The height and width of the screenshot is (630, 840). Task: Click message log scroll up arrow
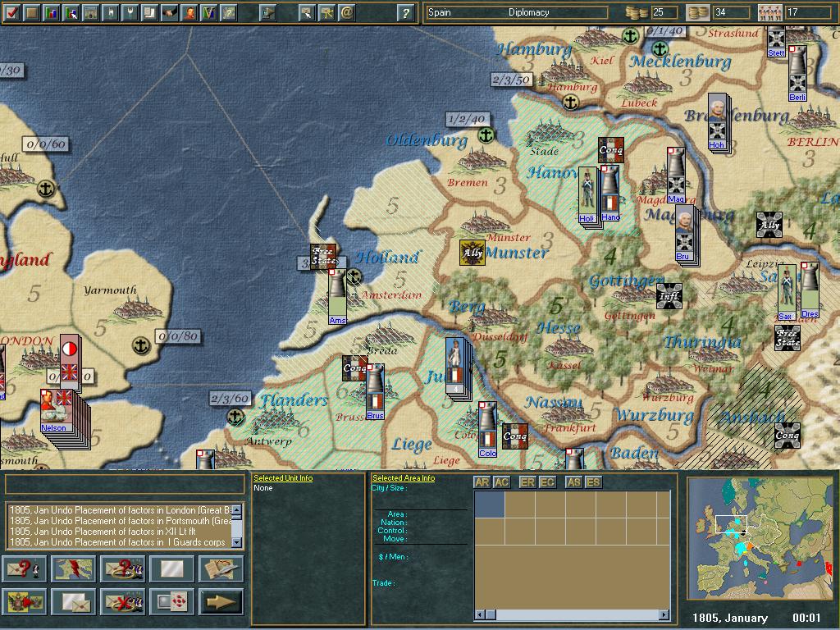point(237,509)
